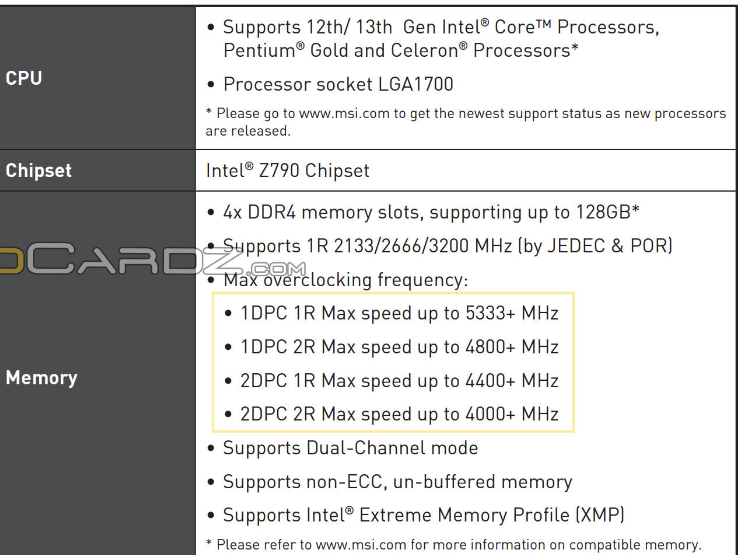Click the non-ECC, un-buffered memory bullet
Screen dimensions: 742x555
(x=397, y=482)
